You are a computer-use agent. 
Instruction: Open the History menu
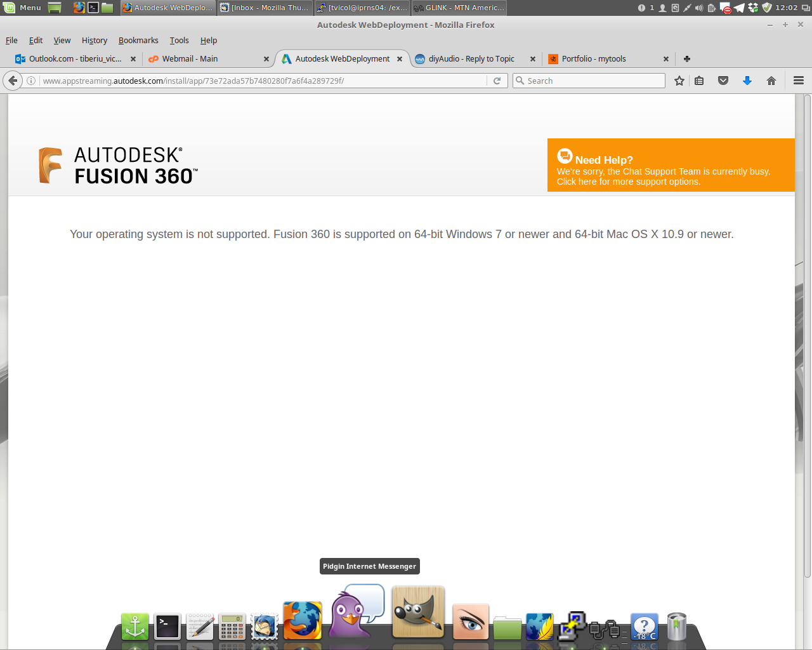pos(95,40)
